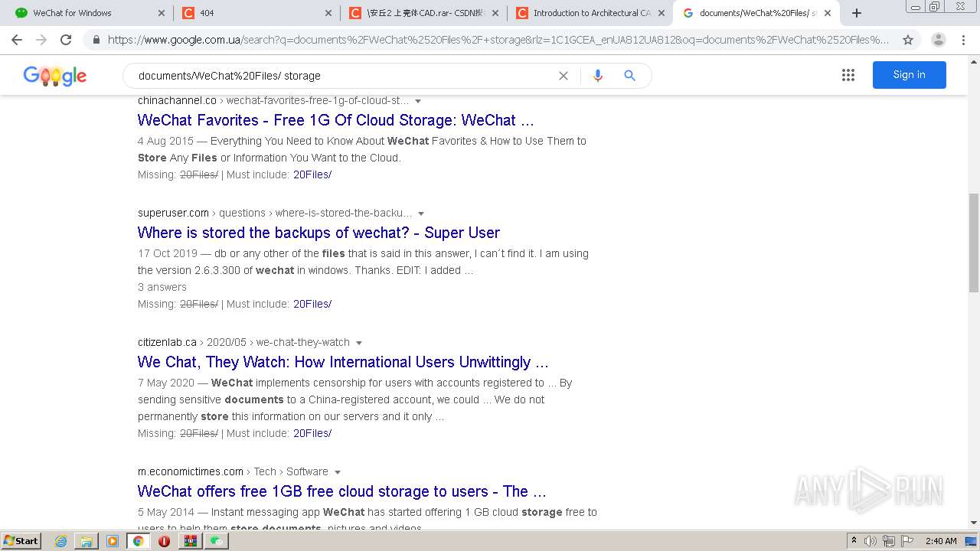Open File Explorer from the taskbar
The width and height of the screenshot is (980, 551).
pos(87,541)
